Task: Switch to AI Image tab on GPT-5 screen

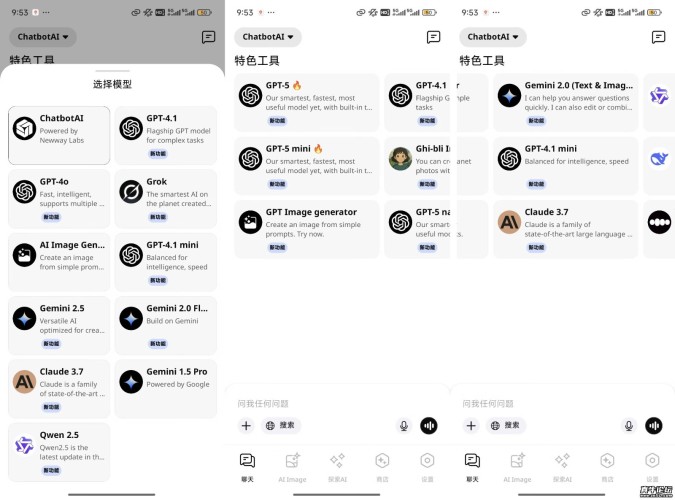Action: click(292, 467)
